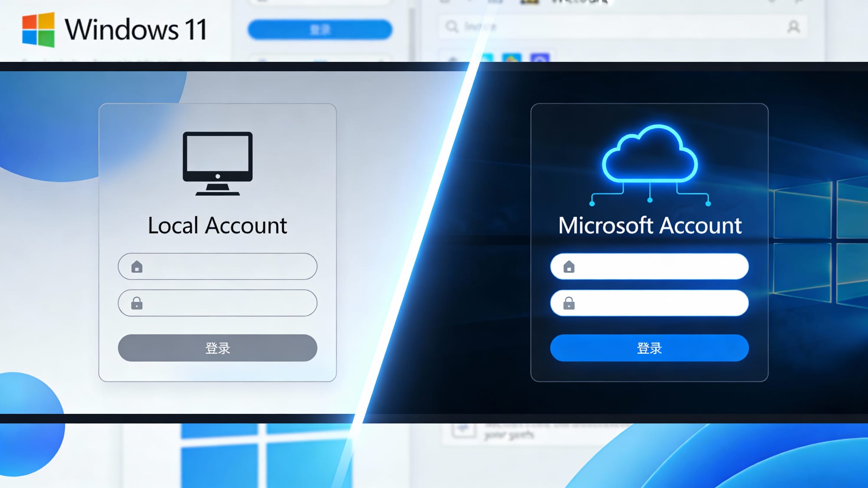This screenshot has width=868, height=488.
Task: Click the blurred blue 登录 button at top
Action: 320,29
